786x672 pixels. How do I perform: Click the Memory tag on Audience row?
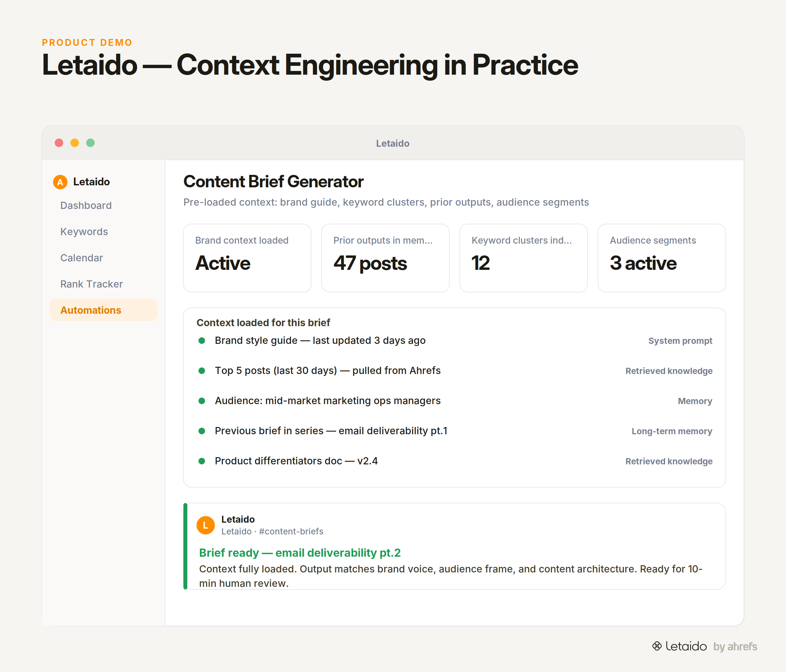(695, 401)
